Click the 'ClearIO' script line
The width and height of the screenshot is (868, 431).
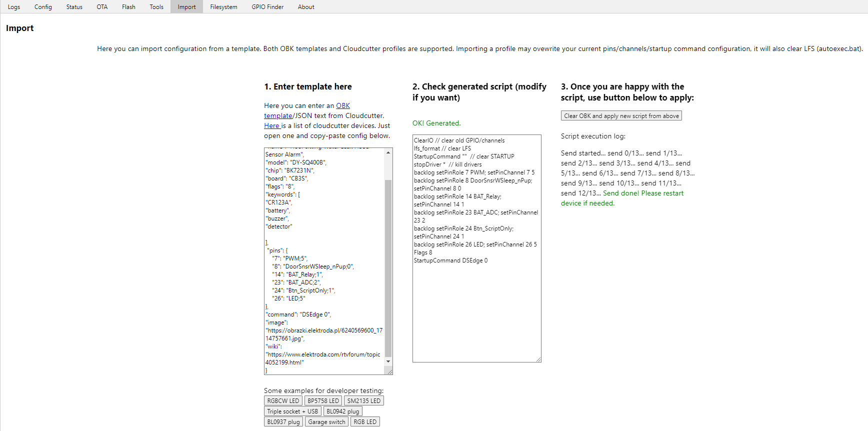pyautogui.click(x=459, y=140)
